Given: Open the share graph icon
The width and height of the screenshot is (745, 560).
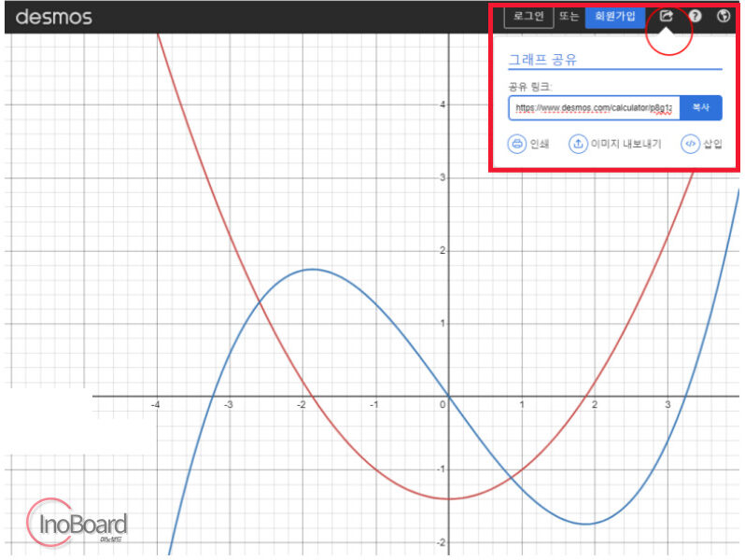Looking at the screenshot, I should pos(667,16).
